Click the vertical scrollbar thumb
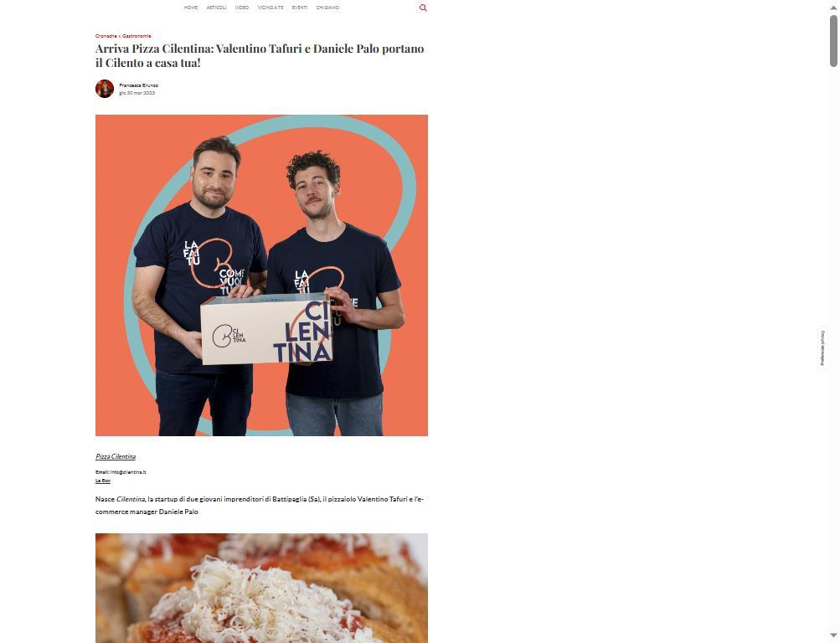Viewport: 840px width, 643px height. point(833,41)
